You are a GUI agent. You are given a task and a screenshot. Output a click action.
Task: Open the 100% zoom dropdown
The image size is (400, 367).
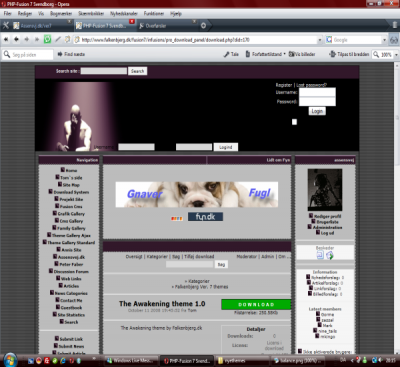(396, 55)
